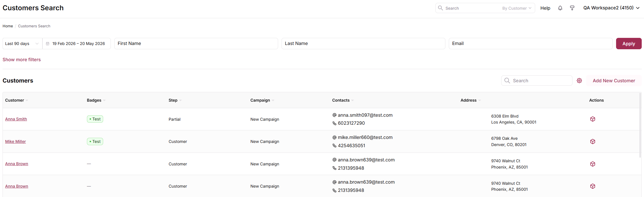Click the table vertical scrollbar
This screenshot has width=644, height=197.
pyautogui.click(x=640, y=125)
